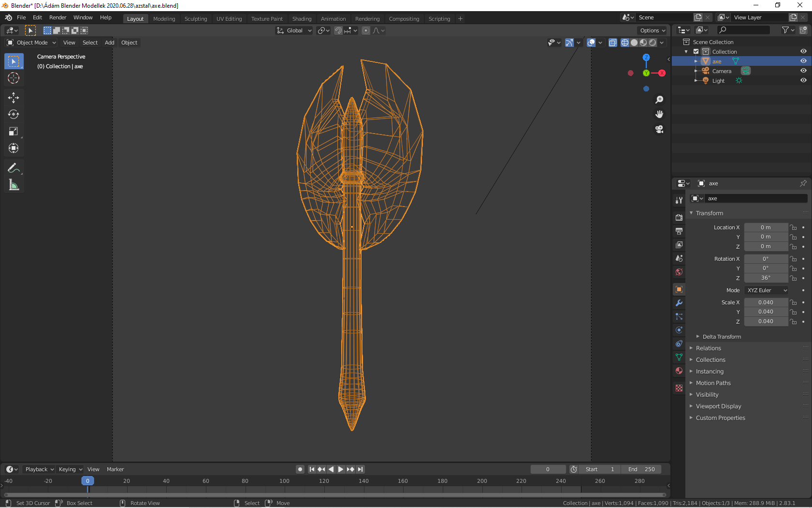Image resolution: width=812 pixels, height=508 pixels.
Task: Toggle visibility of the Light object
Action: click(x=803, y=80)
